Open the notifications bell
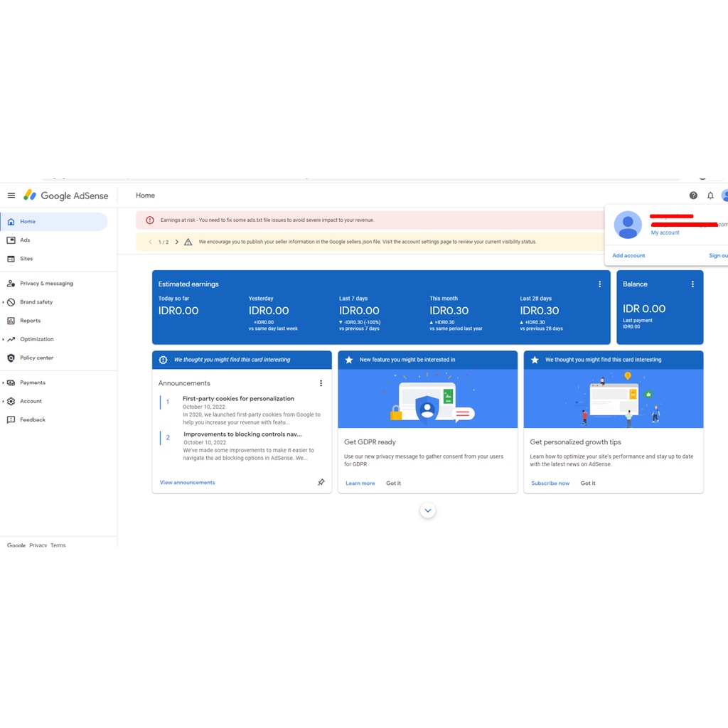Image resolution: width=728 pixels, height=728 pixels. (710, 195)
